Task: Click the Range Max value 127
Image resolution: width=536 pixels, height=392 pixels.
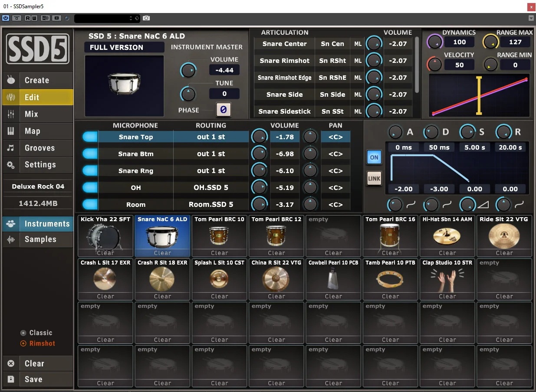Action: pos(515,42)
